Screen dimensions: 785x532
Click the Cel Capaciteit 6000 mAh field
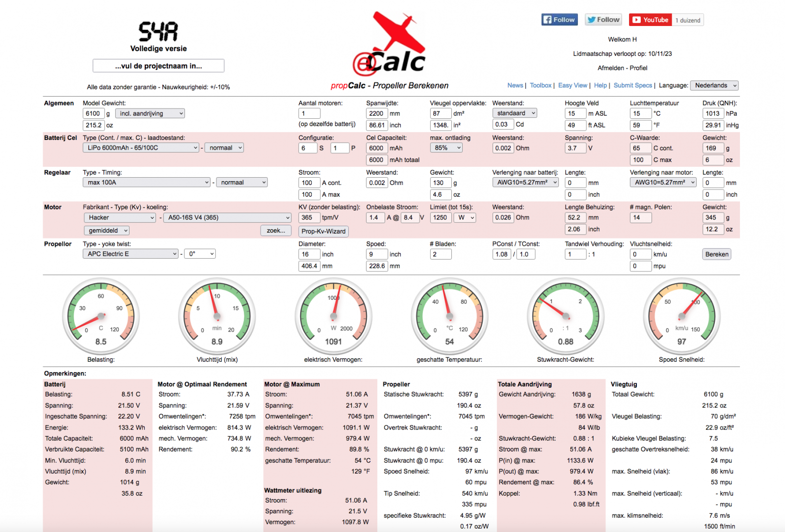tap(377, 148)
